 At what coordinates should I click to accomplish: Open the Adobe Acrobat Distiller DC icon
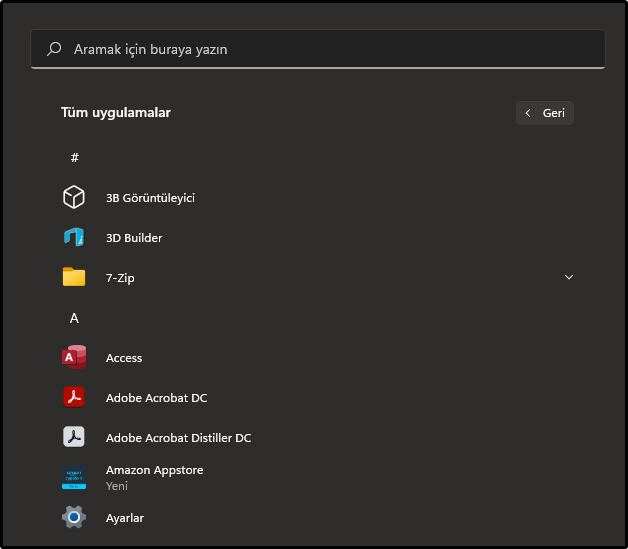click(x=74, y=437)
